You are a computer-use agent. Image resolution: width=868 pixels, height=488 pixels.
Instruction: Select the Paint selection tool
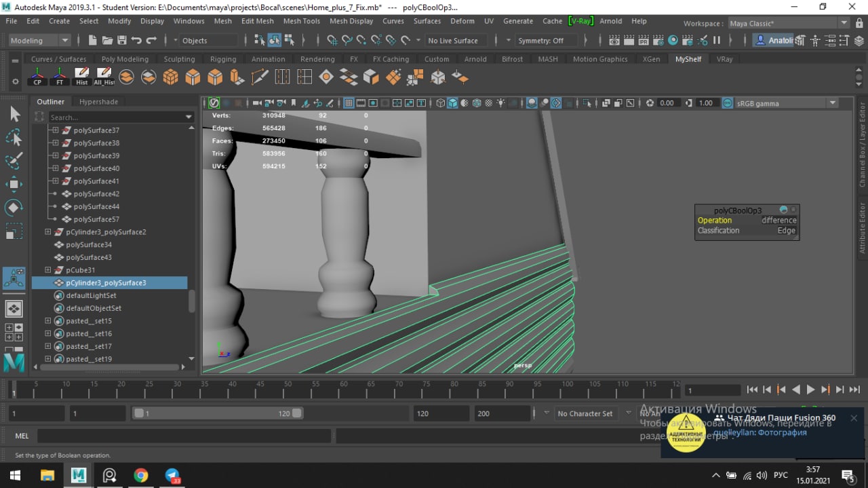coord(14,161)
